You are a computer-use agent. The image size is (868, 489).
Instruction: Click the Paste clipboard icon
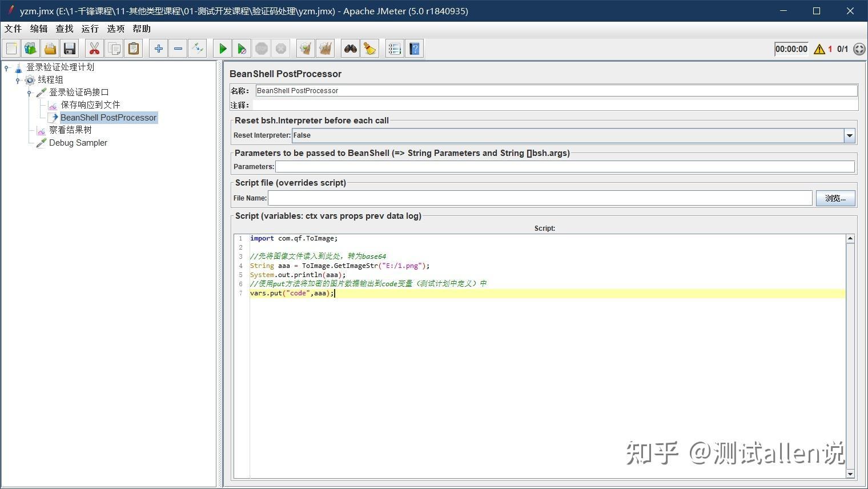[134, 49]
